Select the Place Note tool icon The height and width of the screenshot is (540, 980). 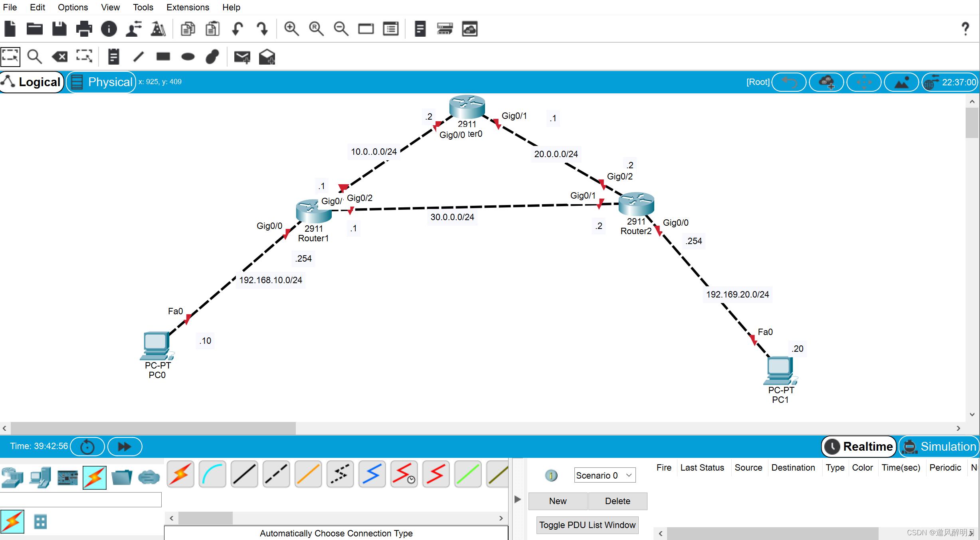pos(113,57)
